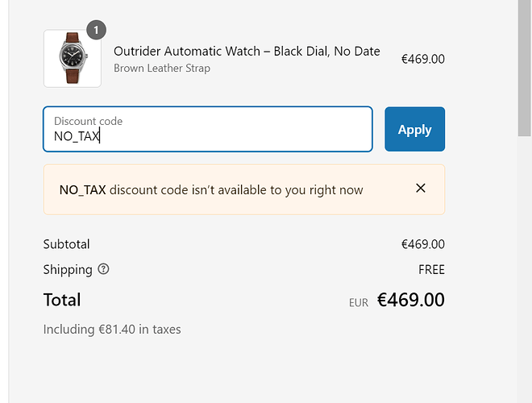Click the FREE shipping value
The width and height of the screenshot is (532, 403).
[x=431, y=270]
